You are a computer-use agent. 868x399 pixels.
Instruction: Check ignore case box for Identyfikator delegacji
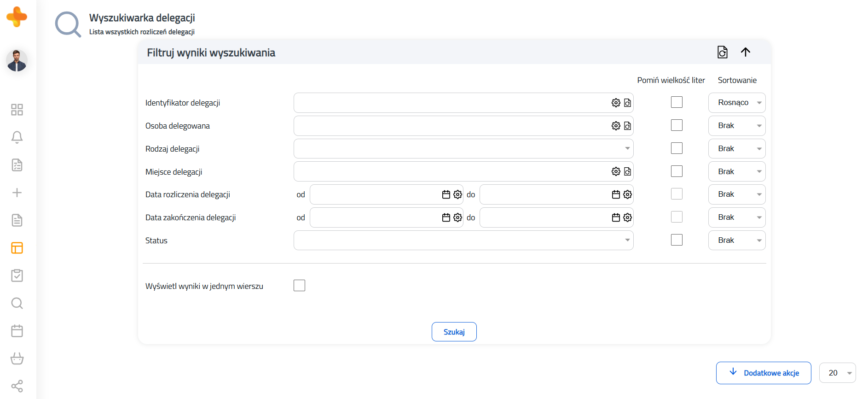pos(677,102)
